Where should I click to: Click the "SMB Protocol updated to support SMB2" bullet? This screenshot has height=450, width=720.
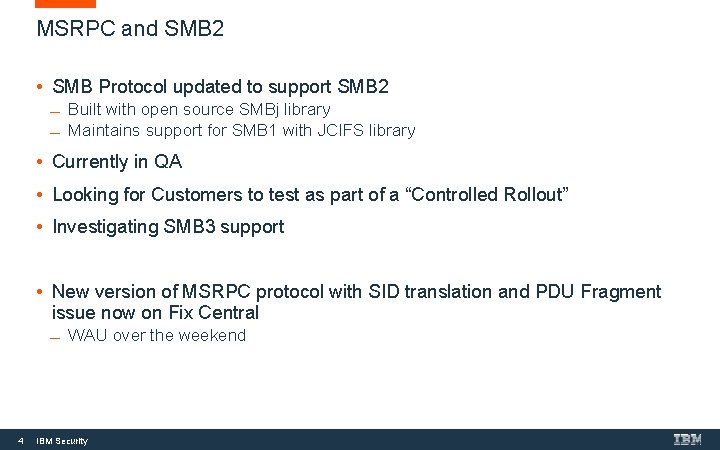[220, 87]
